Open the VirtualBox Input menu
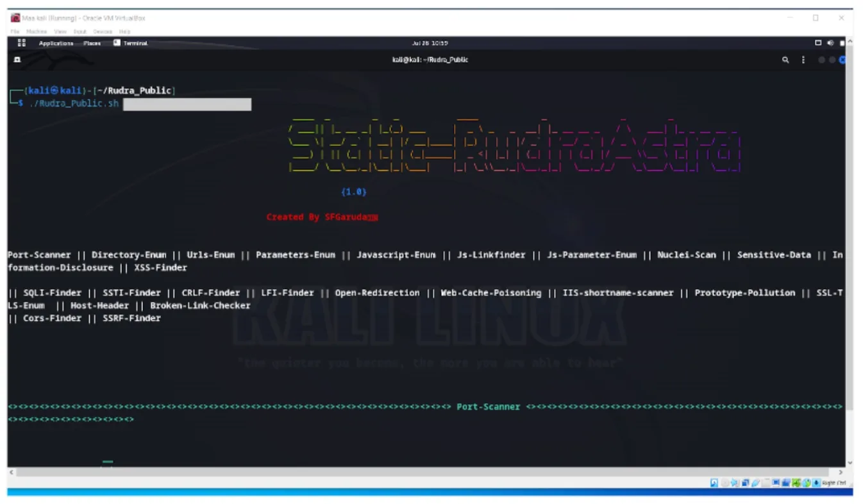The image size is (863, 504). pyautogui.click(x=80, y=31)
